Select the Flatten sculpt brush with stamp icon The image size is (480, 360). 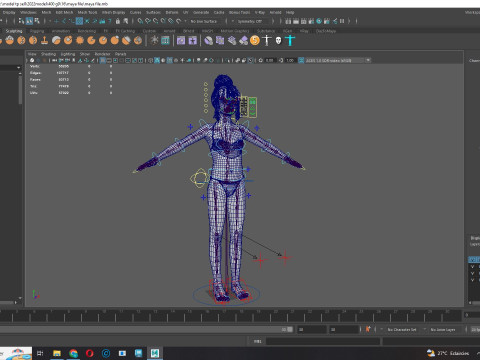[45, 41]
